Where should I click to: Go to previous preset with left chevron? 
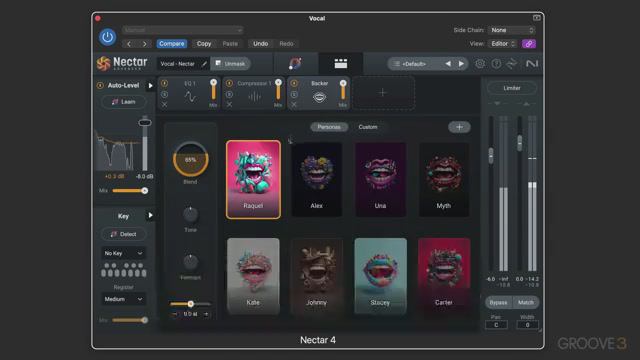coord(129,44)
